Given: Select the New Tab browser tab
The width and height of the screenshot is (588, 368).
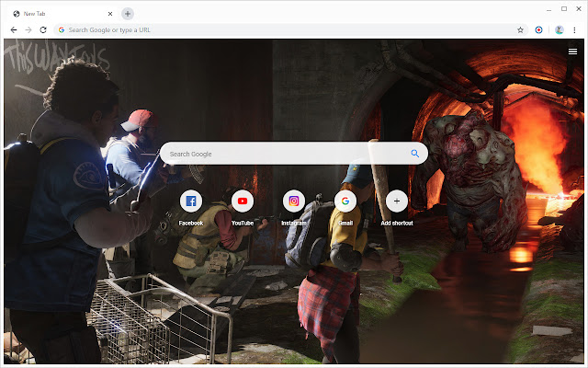Looking at the screenshot, I should coord(62,14).
